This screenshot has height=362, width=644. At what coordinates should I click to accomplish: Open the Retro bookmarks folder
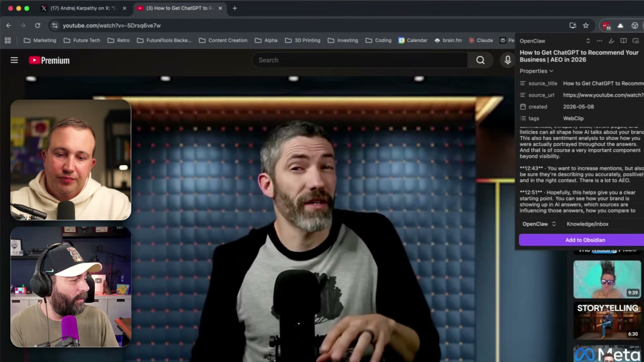(x=118, y=40)
